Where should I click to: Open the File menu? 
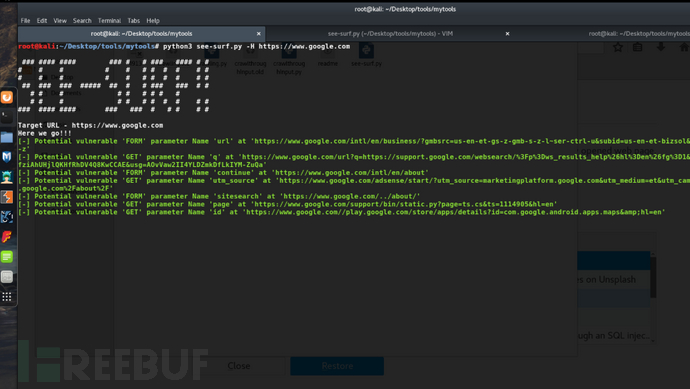point(26,21)
